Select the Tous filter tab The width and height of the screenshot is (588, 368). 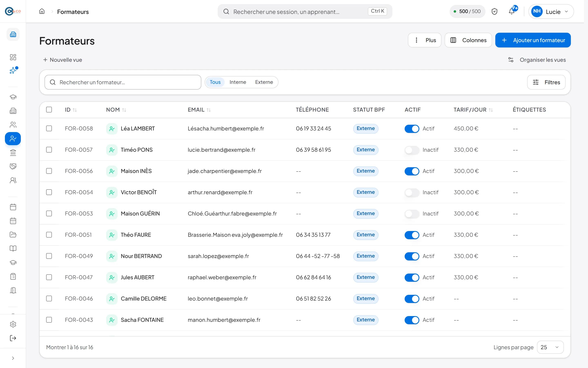(x=215, y=82)
